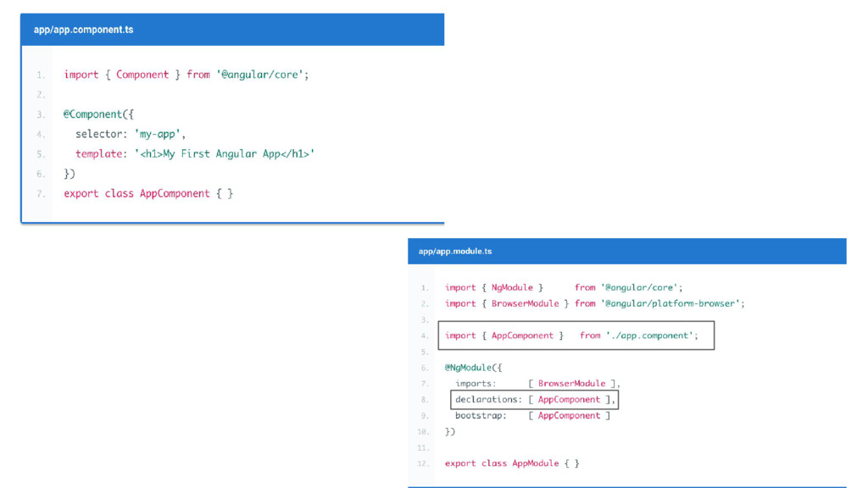Click 'Component' in the app.component.ts import

pos(142,75)
